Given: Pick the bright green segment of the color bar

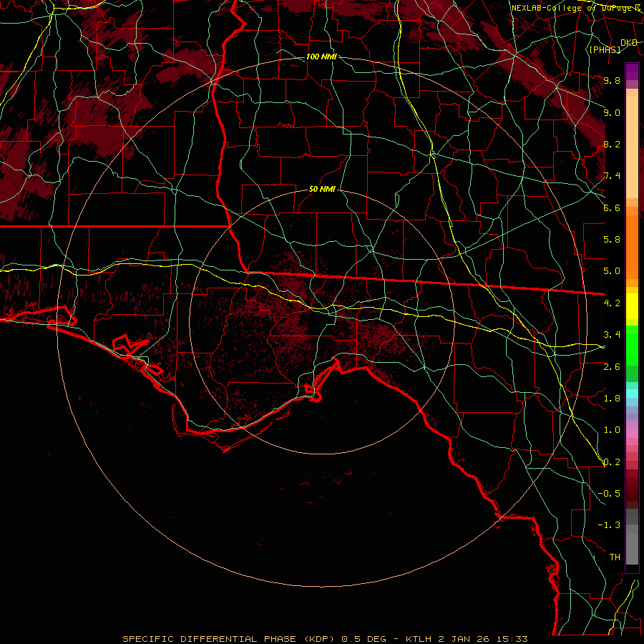Looking at the screenshot, I should (632, 346).
